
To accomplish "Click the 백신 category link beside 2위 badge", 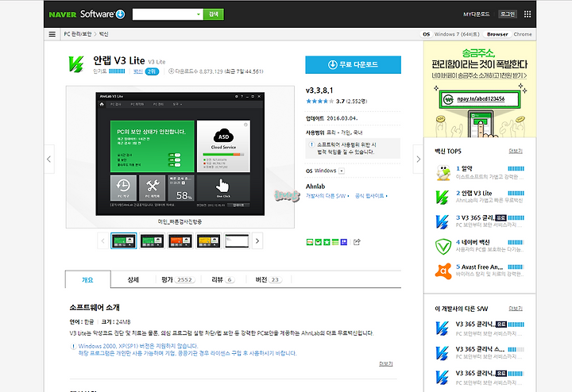I will (138, 71).
